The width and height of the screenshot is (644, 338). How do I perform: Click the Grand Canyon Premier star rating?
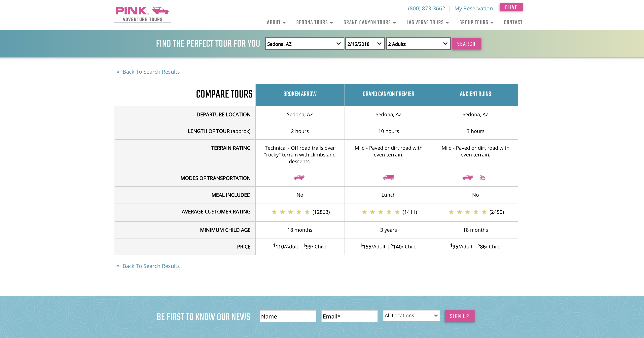coord(380,212)
